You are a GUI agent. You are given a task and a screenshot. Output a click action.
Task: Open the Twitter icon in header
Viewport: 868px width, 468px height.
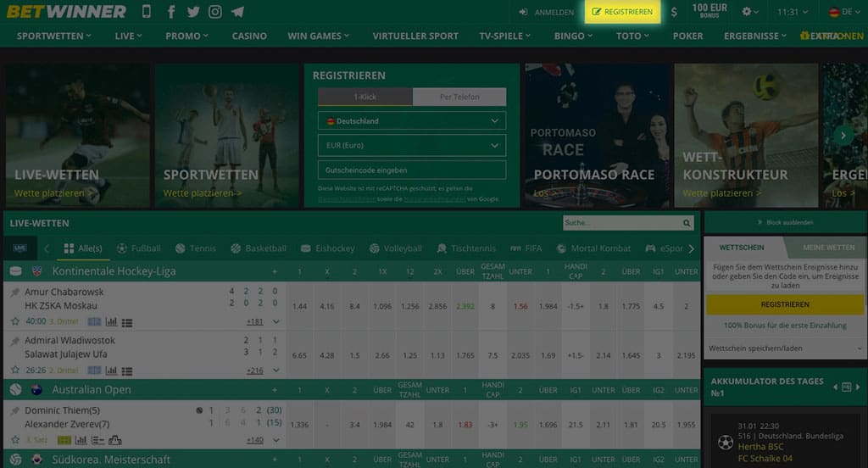pos(193,12)
